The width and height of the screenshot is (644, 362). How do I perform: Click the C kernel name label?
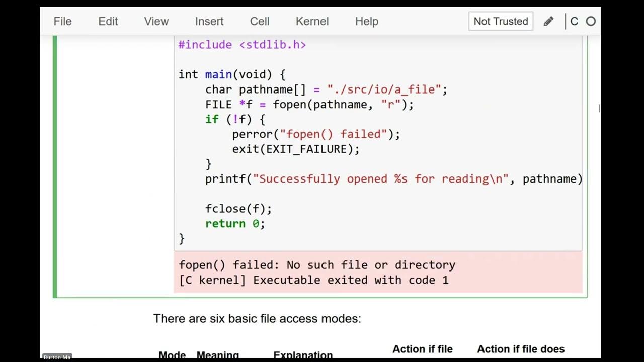[x=575, y=22]
